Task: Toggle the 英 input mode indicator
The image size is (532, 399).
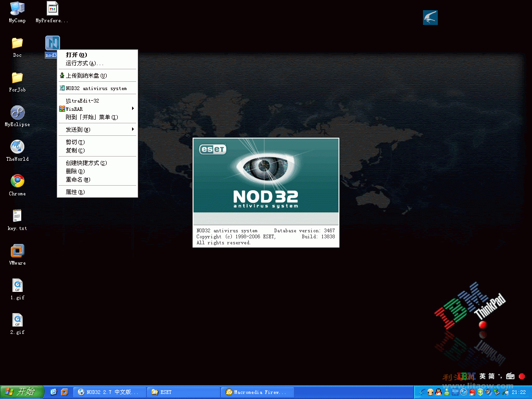Action: (x=483, y=376)
